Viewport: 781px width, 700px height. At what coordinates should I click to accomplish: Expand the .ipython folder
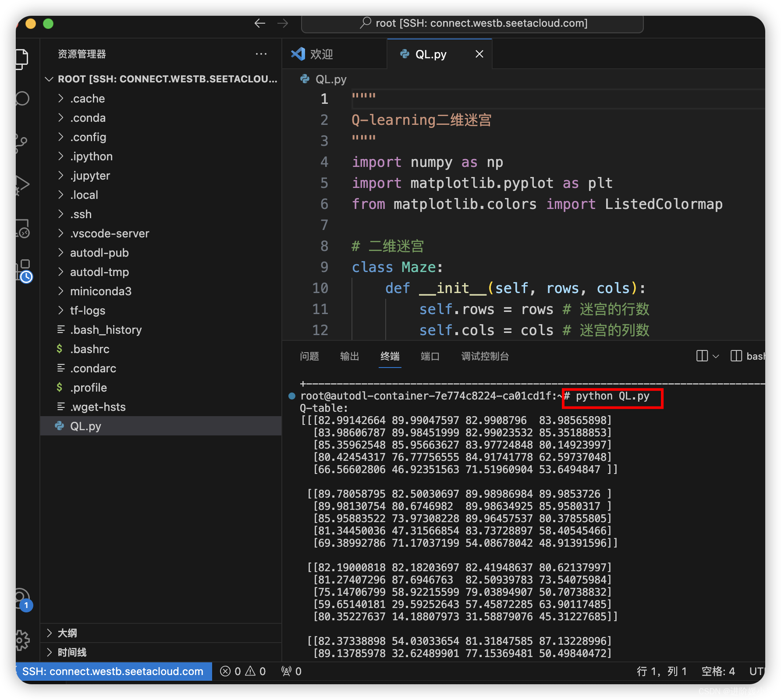click(161, 156)
